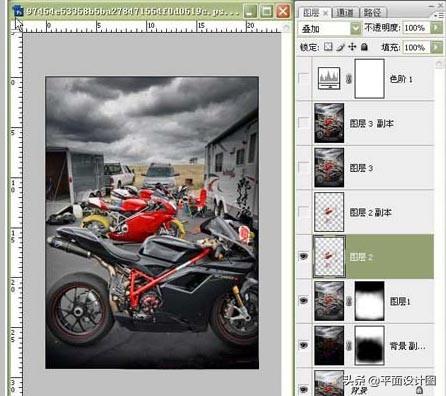The image size is (446, 396).
Task: Click the Levels adjustment icon of 色阶 1
Action: 329,78
